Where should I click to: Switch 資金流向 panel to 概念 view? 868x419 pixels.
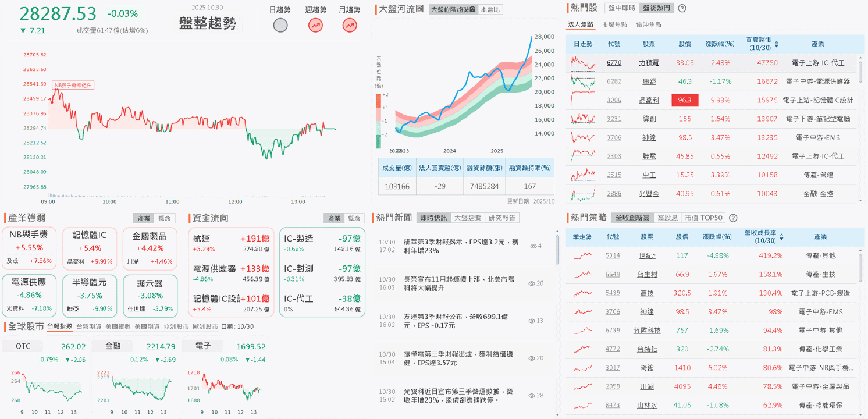click(354, 218)
